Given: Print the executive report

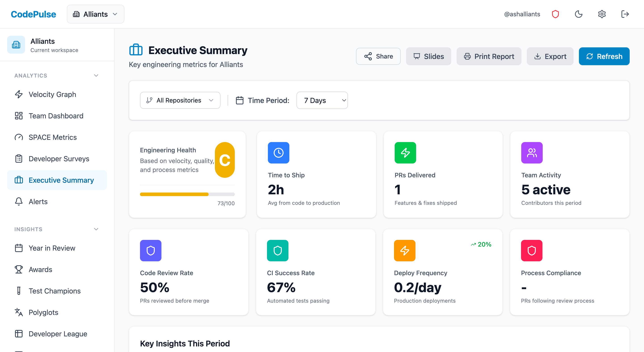Looking at the screenshot, I should (489, 56).
